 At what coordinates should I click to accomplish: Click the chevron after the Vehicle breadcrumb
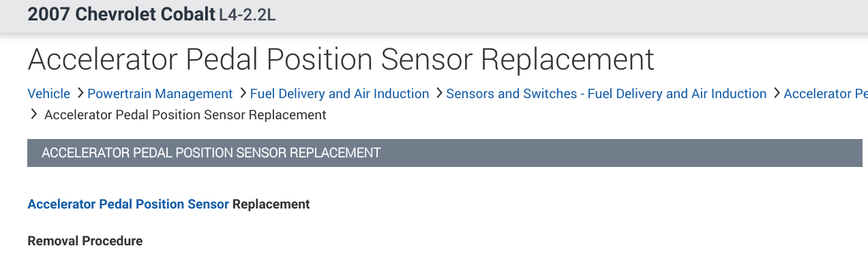pyautogui.click(x=79, y=93)
